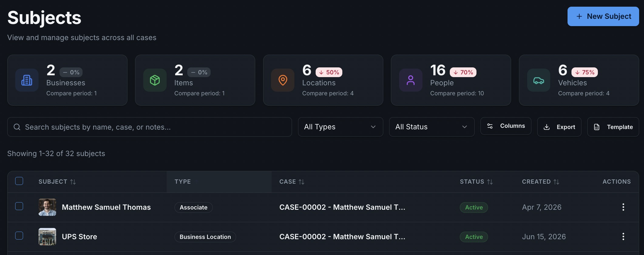Screen dimensions: 644x255
Task: Open the All Types dropdown
Action: 341,127
